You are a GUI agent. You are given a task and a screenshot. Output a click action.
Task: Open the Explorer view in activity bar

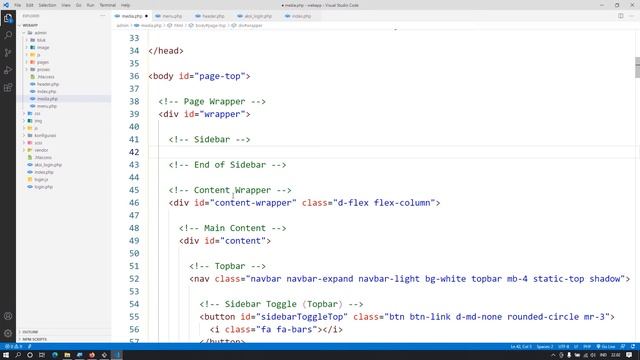click(8, 18)
